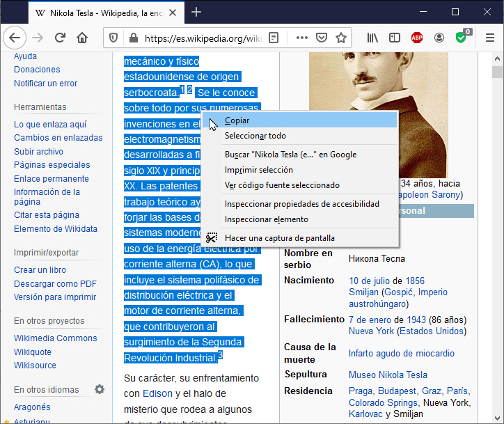The height and width of the screenshot is (424, 504).
Task: Open Elemento de Wikidata link
Action: tap(56, 228)
